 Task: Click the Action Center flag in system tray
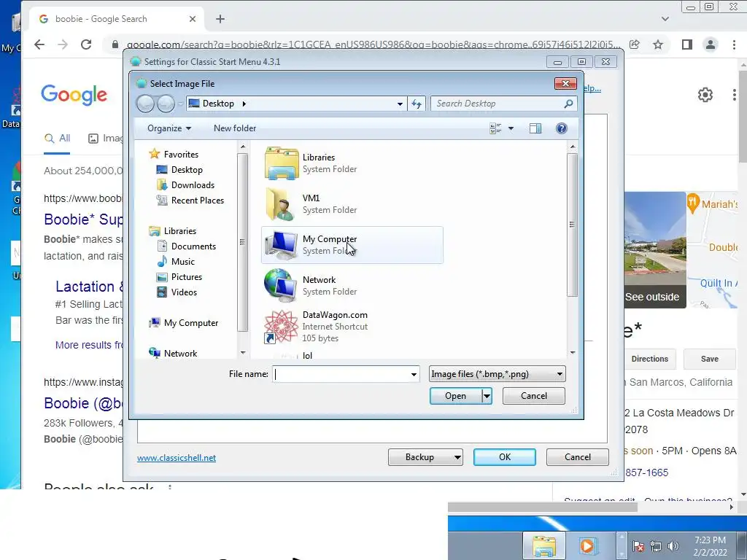click(x=638, y=546)
